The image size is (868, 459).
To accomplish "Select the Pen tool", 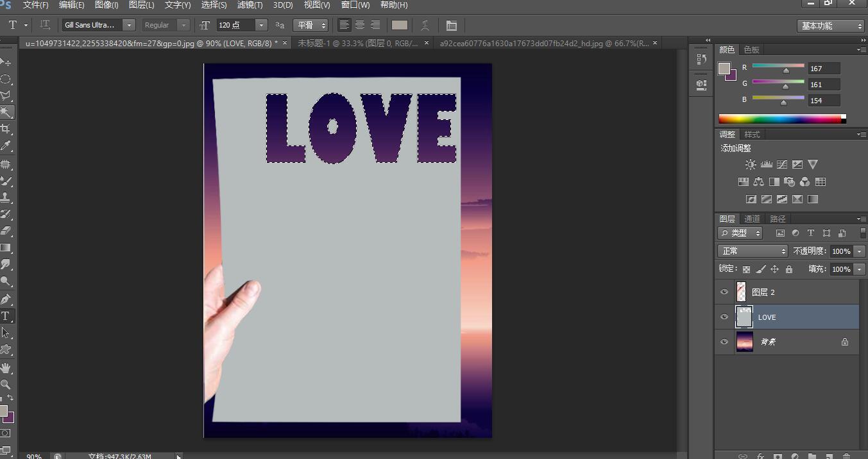I will click(6, 299).
